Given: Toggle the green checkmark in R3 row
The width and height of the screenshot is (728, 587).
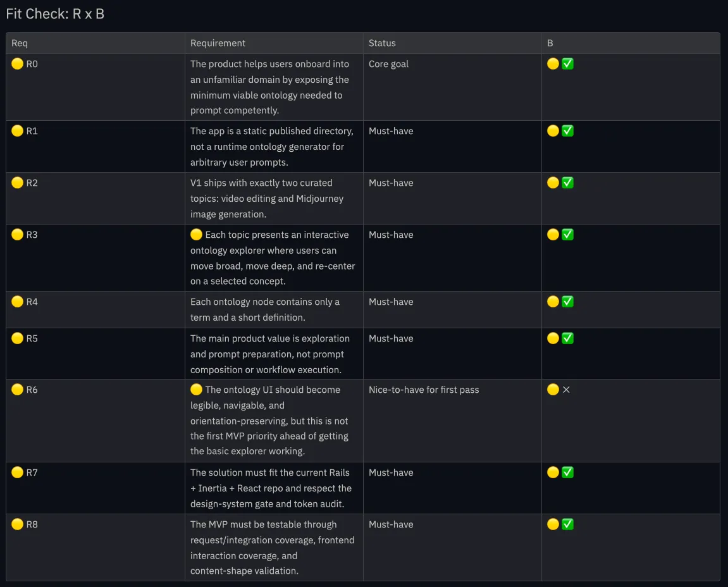Looking at the screenshot, I should (567, 235).
